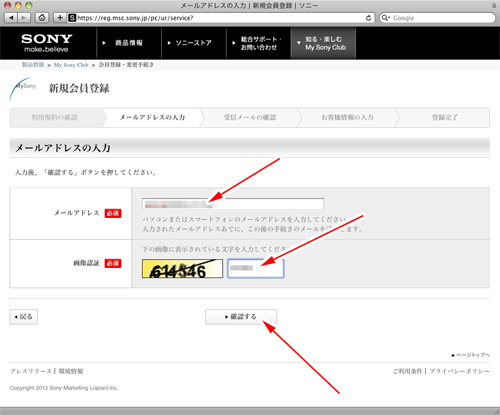Click the 戻る back button
Image resolution: width=500 pixels, height=415 pixels.
(24, 317)
